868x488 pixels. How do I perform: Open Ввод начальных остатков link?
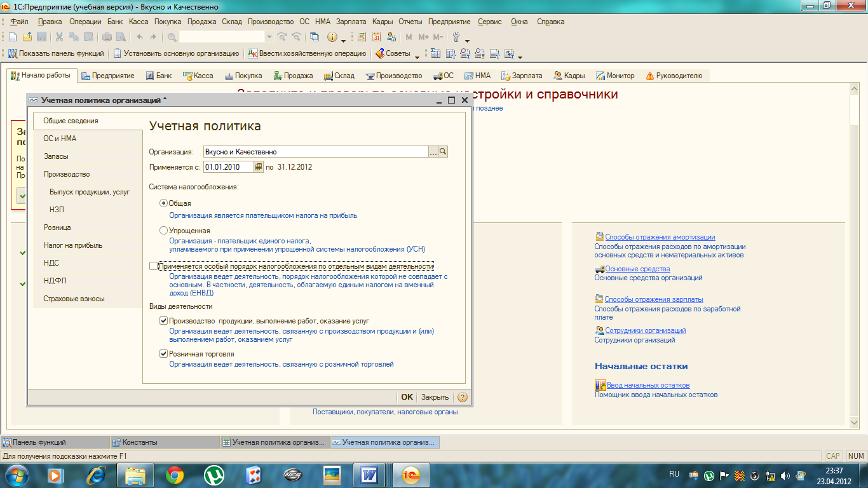coord(648,385)
